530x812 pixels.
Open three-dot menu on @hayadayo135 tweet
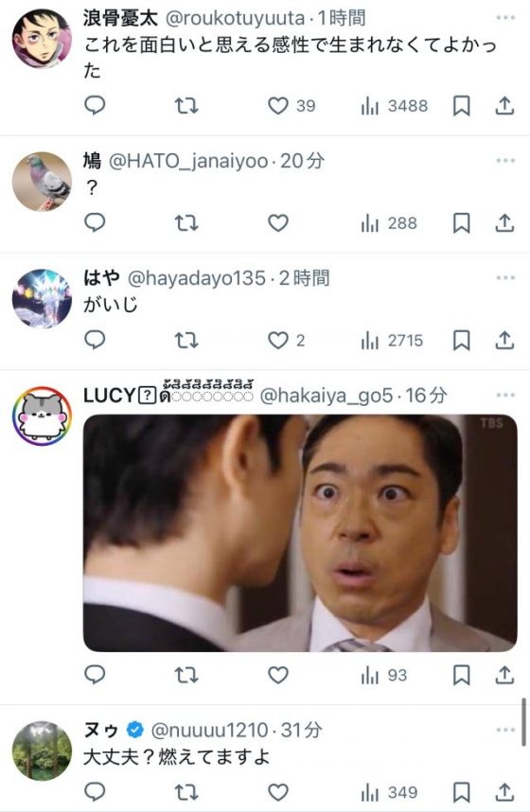(505, 277)
